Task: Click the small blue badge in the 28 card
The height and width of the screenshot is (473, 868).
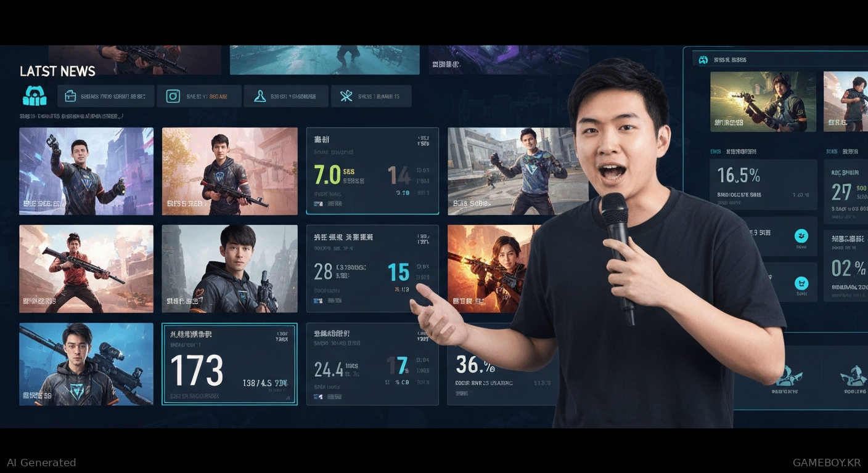Action: (318, 301)
